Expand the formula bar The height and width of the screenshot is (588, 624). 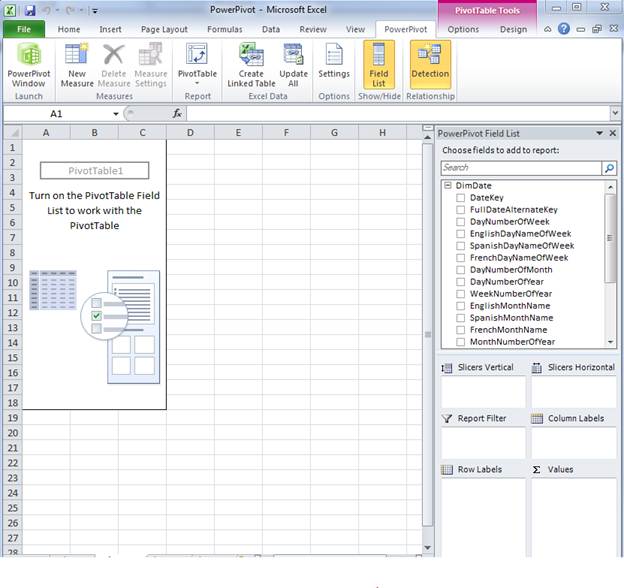click(x=615, y=114)
